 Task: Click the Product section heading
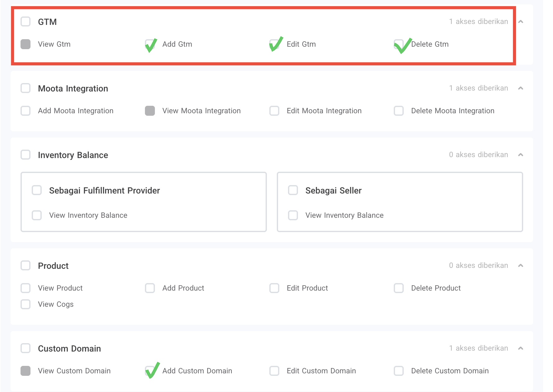coord(53,266)
